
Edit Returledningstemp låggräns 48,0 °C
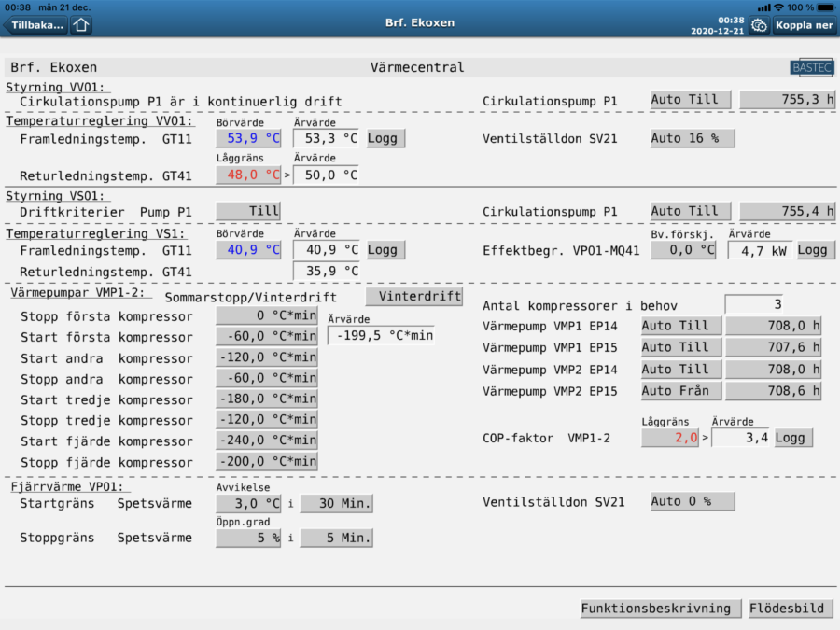pyautogui.click(x=248, y=175)
